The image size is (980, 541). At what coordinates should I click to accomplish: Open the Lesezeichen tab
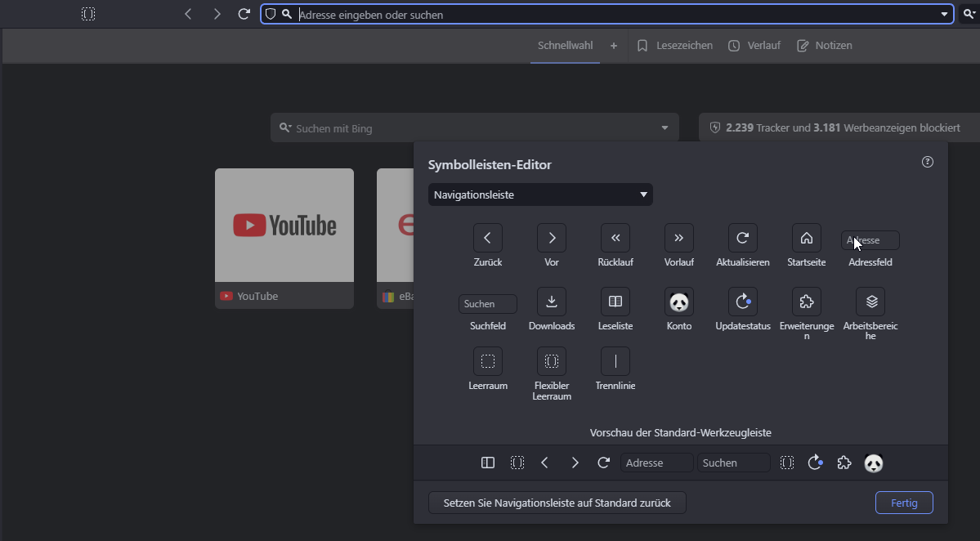coord(675,46)
